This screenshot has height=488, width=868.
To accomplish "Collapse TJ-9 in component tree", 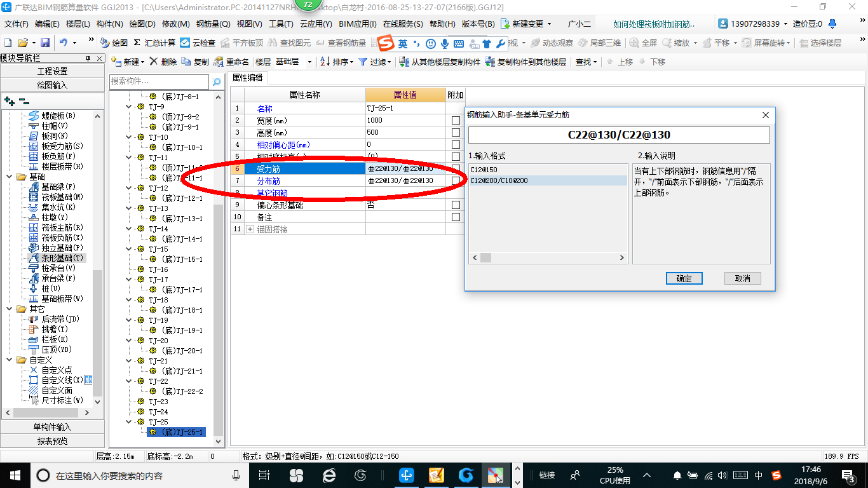I will tap(129, 107).
